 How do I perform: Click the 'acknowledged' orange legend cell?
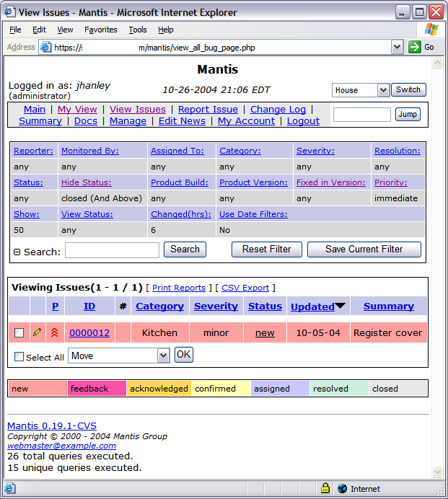pos(159,388)
